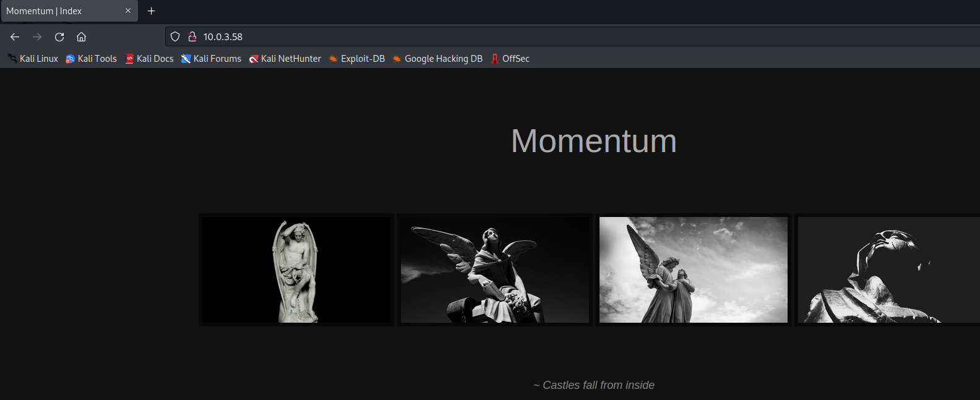Open the browser home page
The height and width of the screenshot is (400, 980).
click(81, 37)
